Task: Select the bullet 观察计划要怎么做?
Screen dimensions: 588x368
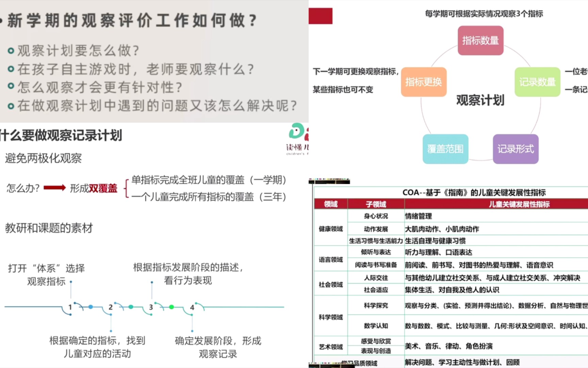Action: click(78, 51)
